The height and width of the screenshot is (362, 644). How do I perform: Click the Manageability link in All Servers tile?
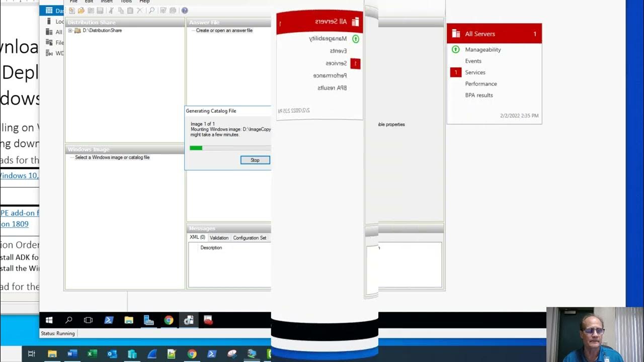point(483,49)
